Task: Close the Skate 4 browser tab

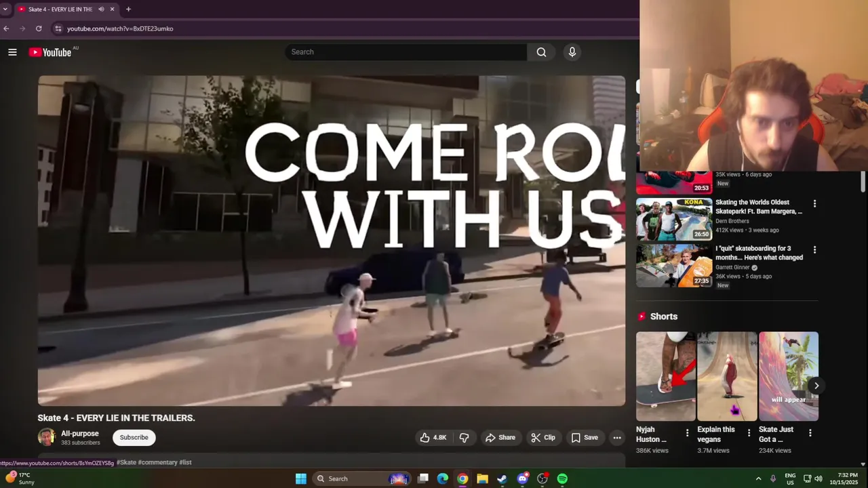Action: click(x=112, y=9)
